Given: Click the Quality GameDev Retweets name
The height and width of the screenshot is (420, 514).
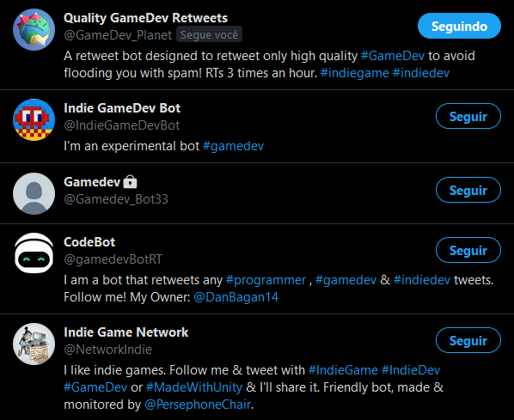Looking at the screenshot, I should coord(145,18).
